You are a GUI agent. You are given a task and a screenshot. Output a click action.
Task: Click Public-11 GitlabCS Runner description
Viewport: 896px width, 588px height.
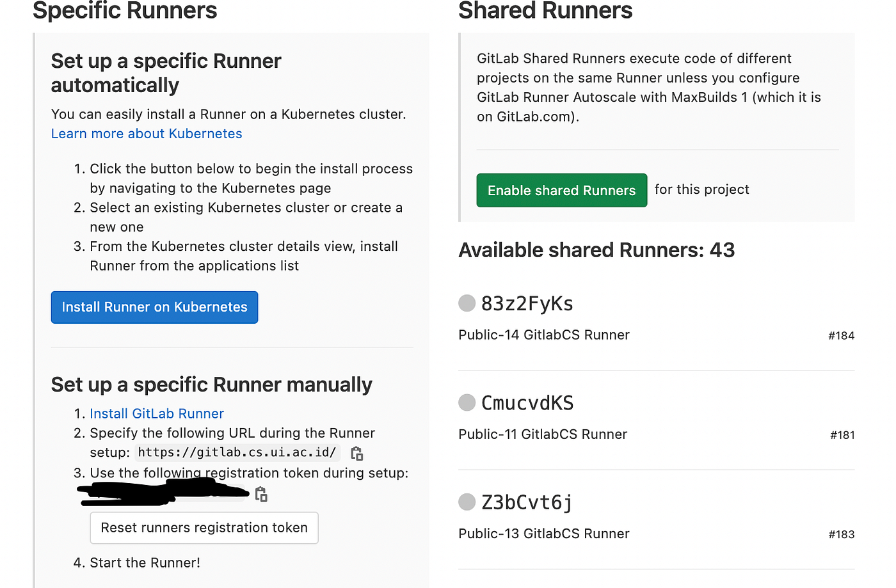tap(542, 434)
